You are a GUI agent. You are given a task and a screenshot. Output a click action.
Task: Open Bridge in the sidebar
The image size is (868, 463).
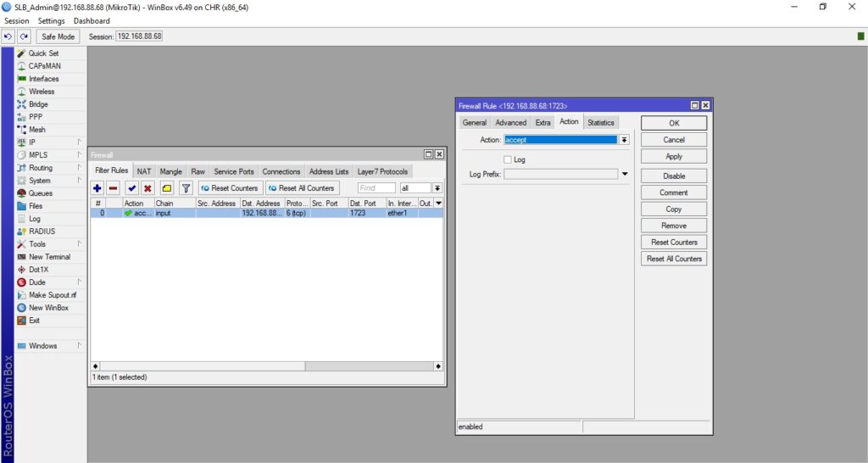(x=38, y=104)
